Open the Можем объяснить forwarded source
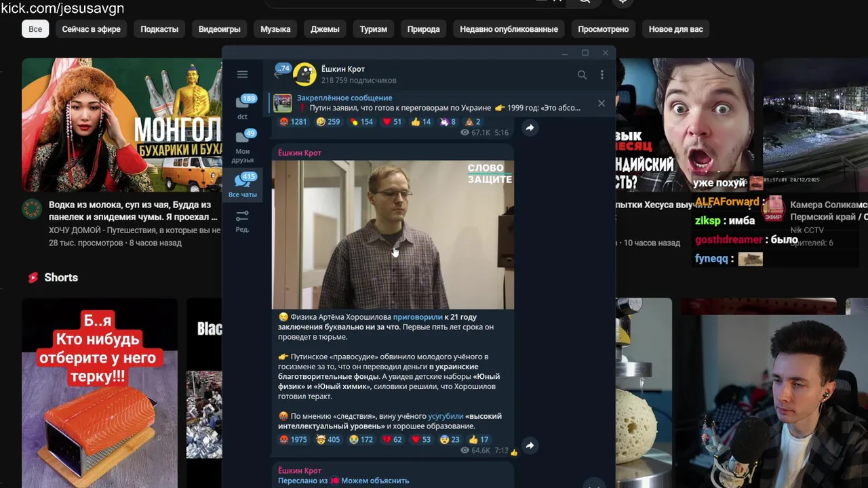Screen dimensions: 868x488 tap(374, 481)
